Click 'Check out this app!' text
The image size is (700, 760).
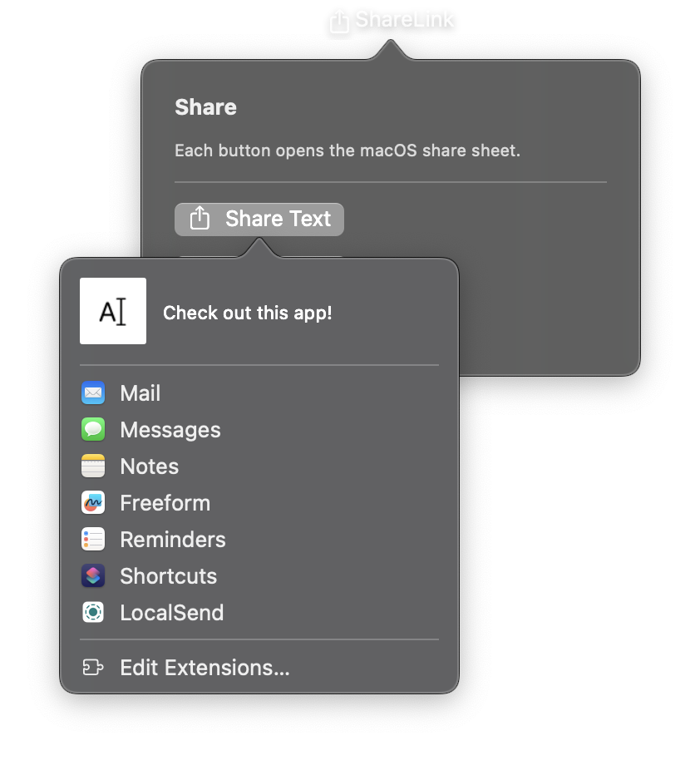click(x=247, y=313)
